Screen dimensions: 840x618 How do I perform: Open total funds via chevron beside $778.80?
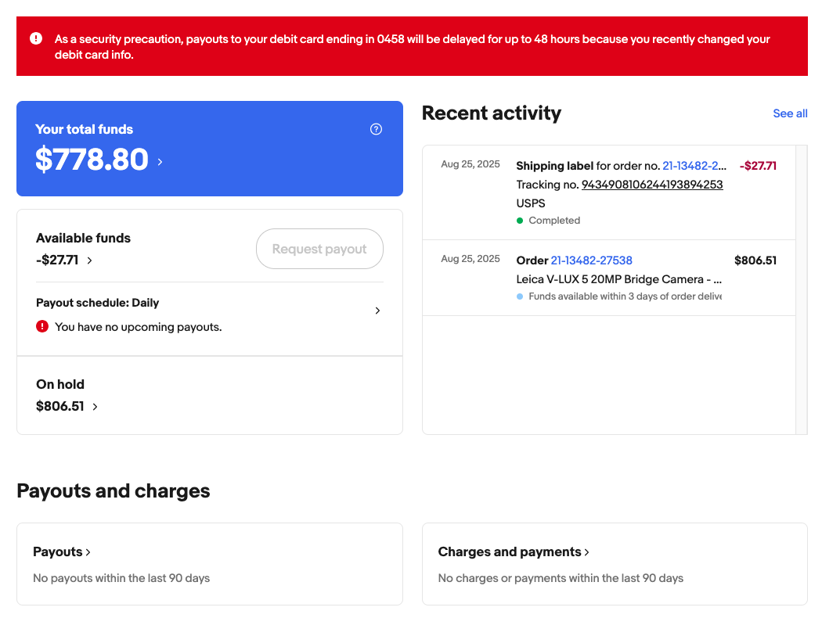pyautogui.click(x=160, y=162)
